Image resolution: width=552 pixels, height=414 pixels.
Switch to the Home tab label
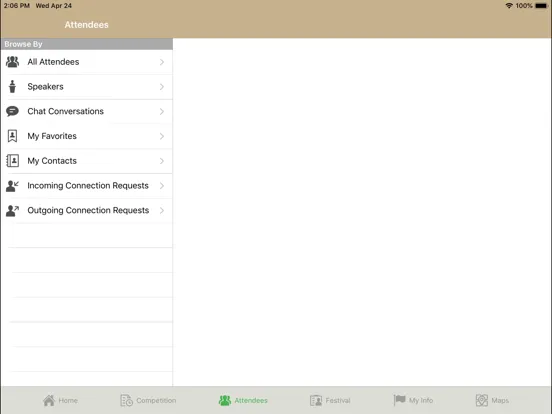pos(68,400)
